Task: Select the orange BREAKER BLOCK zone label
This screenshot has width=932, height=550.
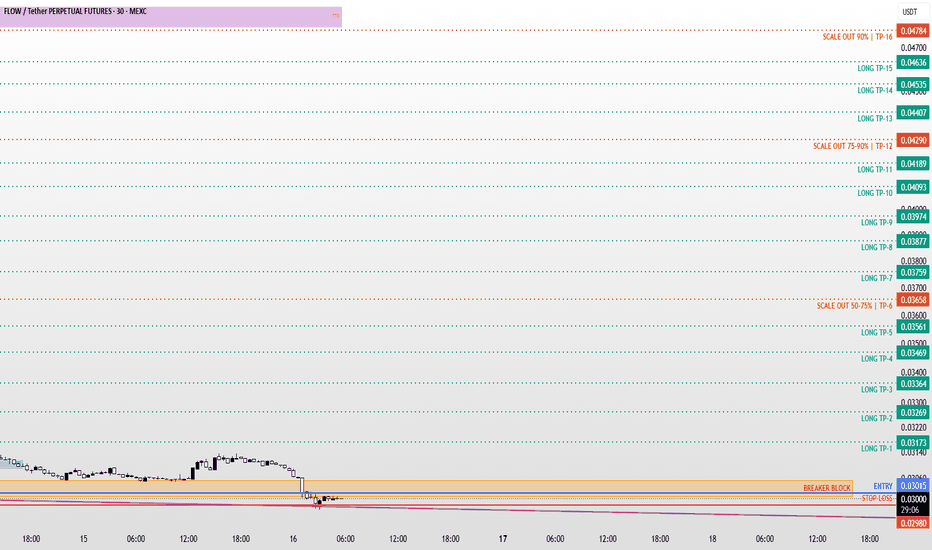Action: (827, 488)
